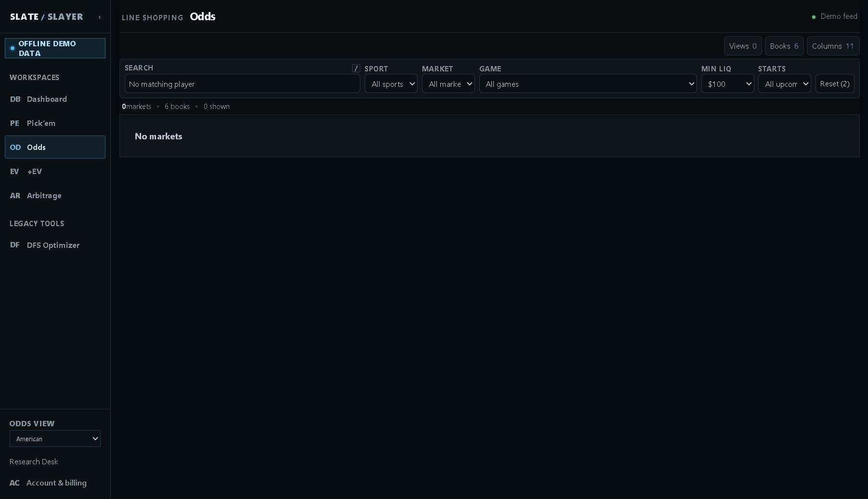
Task: Open the Research Desk link
Action: pyautogui.click(x=34, y=461)
